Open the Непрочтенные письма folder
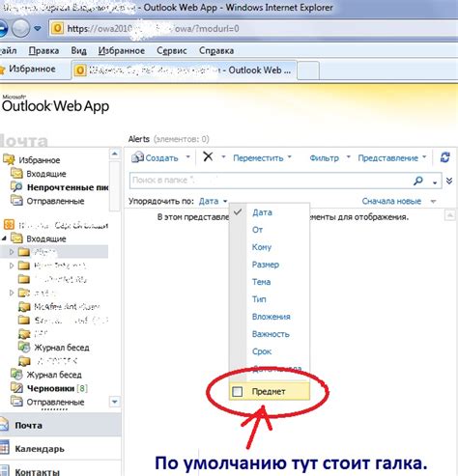The image size is (458, 476). [68, 187]
